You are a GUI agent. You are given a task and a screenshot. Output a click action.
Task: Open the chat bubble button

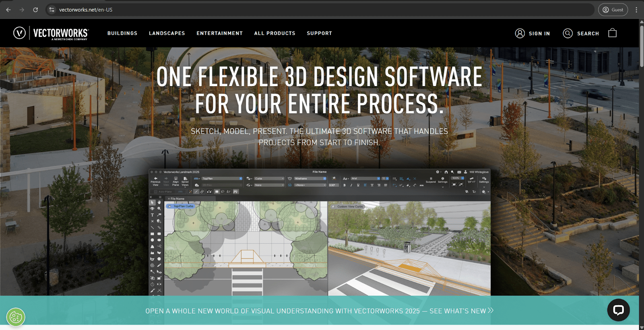pos(618,310)
